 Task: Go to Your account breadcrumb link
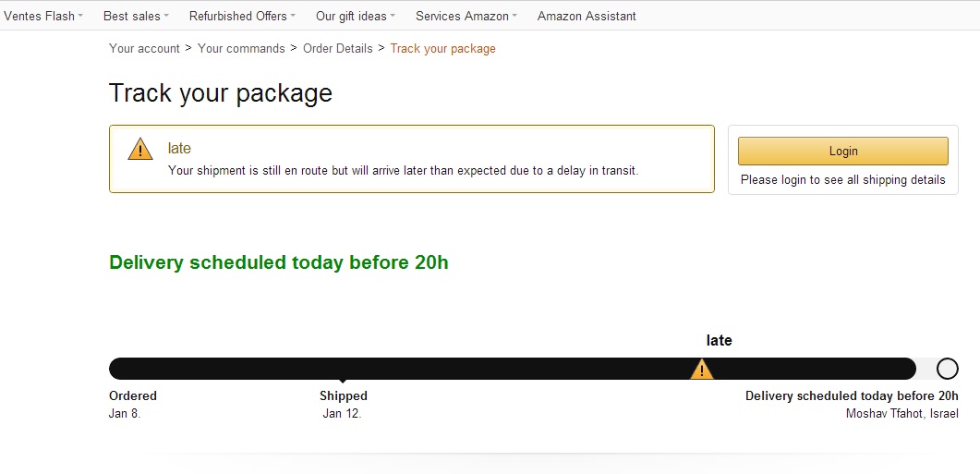[x=144, y=48]
